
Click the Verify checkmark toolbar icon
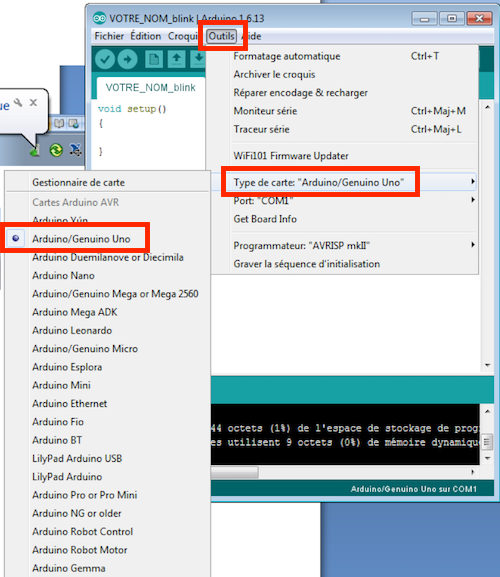point(105,59)
